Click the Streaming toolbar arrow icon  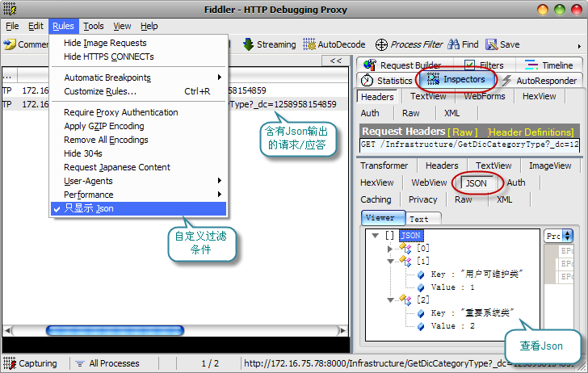click(249, 44)
